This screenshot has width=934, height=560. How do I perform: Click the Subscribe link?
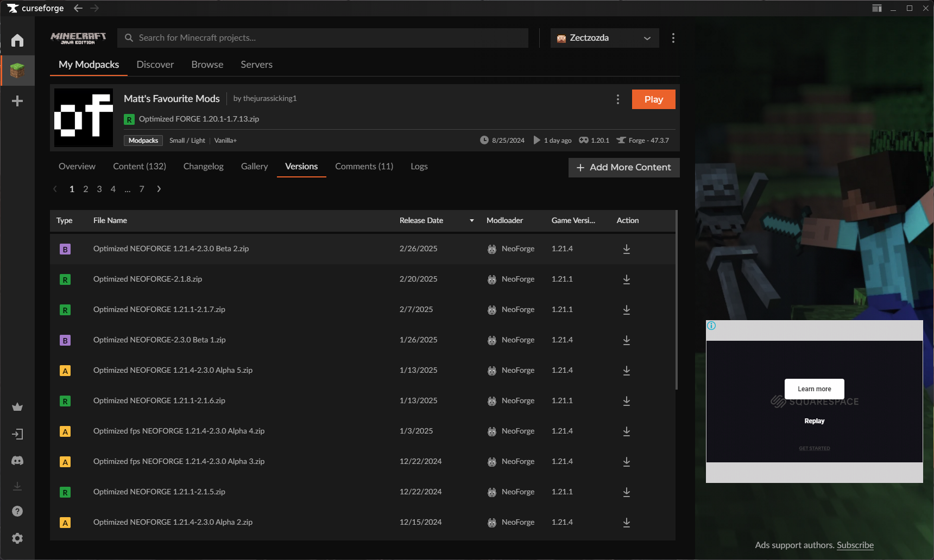pos(855,545)
